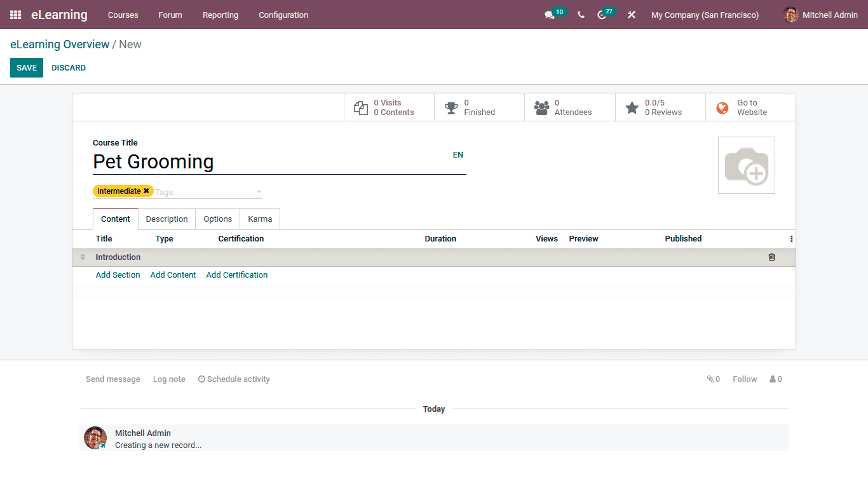The height and width of the screenshot is (488, 868).
Task: Click the phone call icon
Action: click(580, 15)
